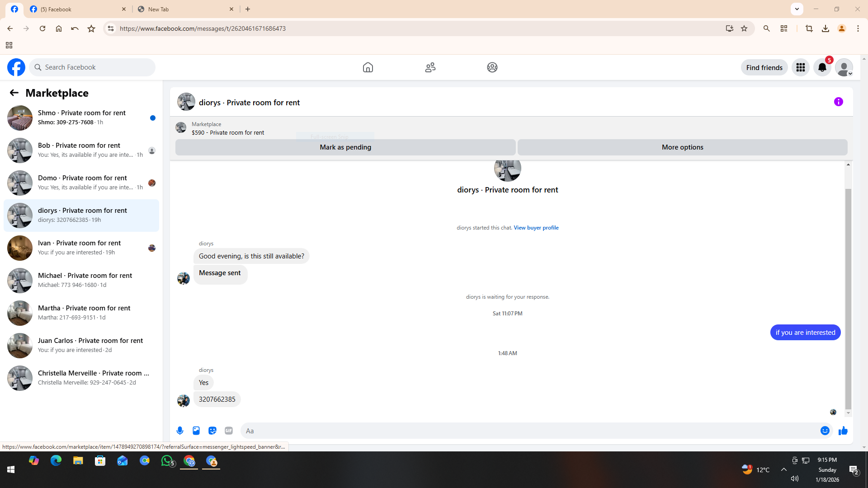This screenshot has height=488, width=868.
Task: Open the browser tab search dropdown
Action: (x=797, y=9)
